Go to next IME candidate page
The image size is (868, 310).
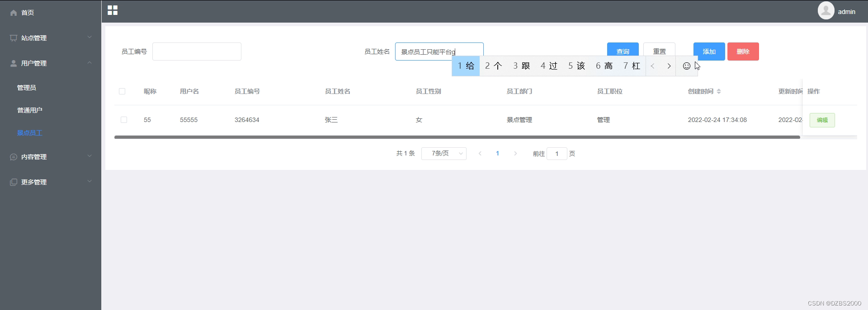669,66
